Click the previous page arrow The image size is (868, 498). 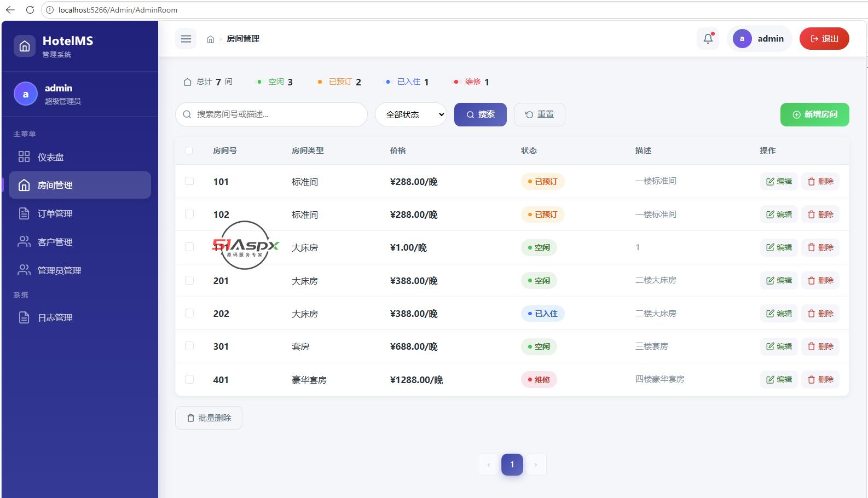[488, 465]
